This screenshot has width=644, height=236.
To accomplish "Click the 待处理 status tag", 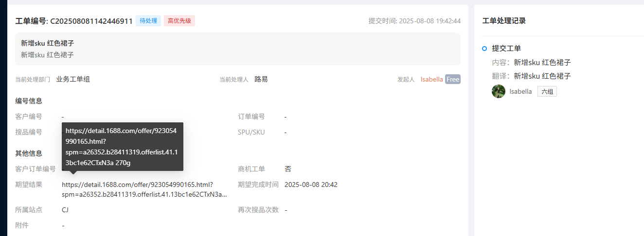I will [x=148, y=21].
